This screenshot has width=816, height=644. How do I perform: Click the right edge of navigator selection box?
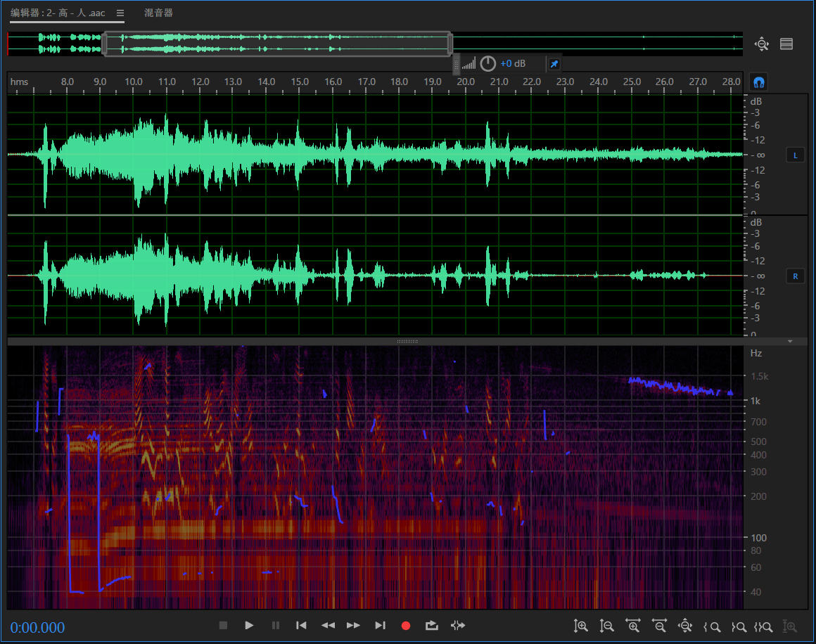click(x=451, y=44)
